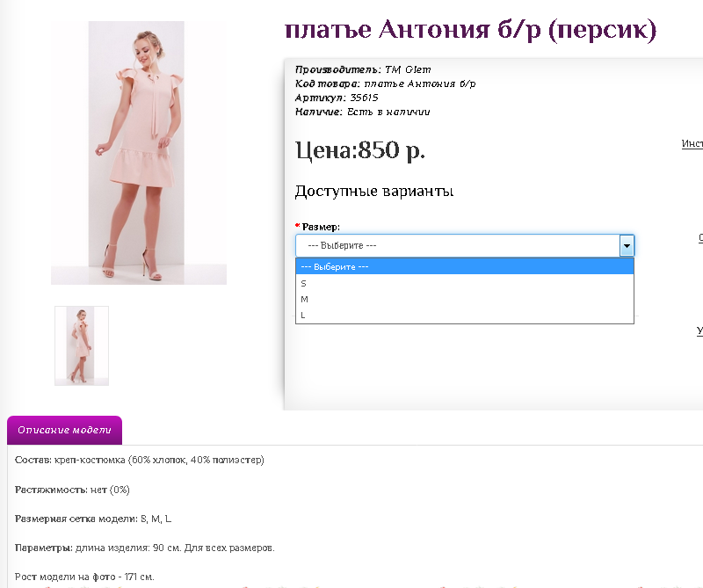
Task: Follow the partially visible 'Инст' link
Action: coord(692,143)
